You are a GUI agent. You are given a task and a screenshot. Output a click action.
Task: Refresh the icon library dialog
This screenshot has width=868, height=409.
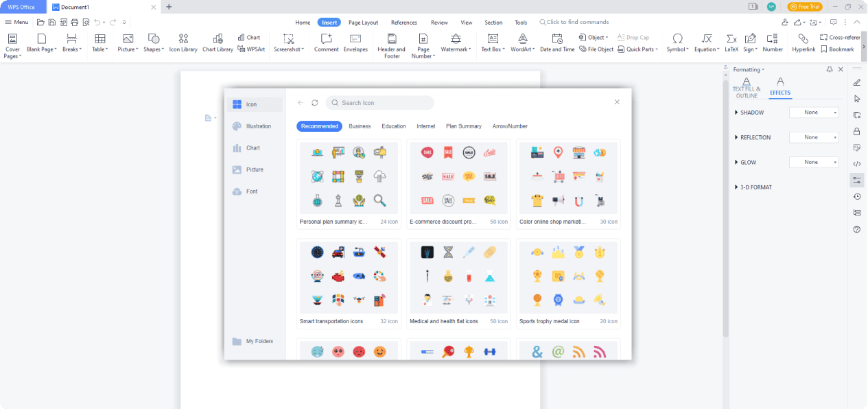[x=315, y=103]
